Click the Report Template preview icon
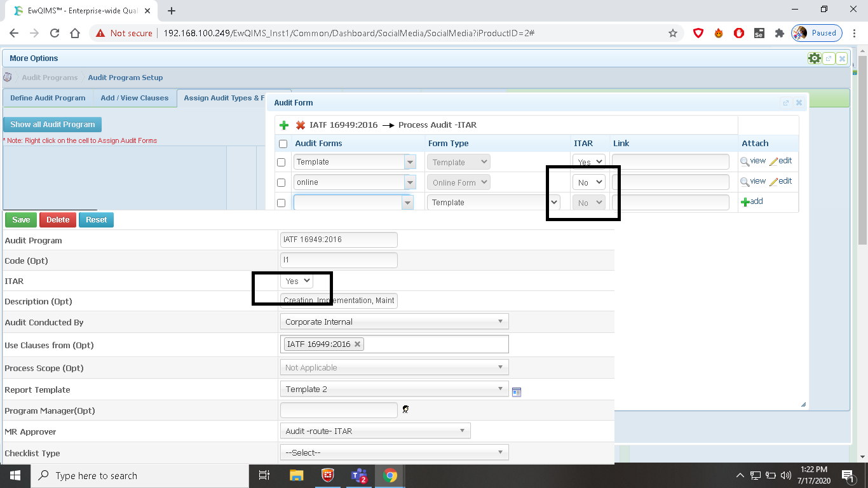 click(517, 392)
